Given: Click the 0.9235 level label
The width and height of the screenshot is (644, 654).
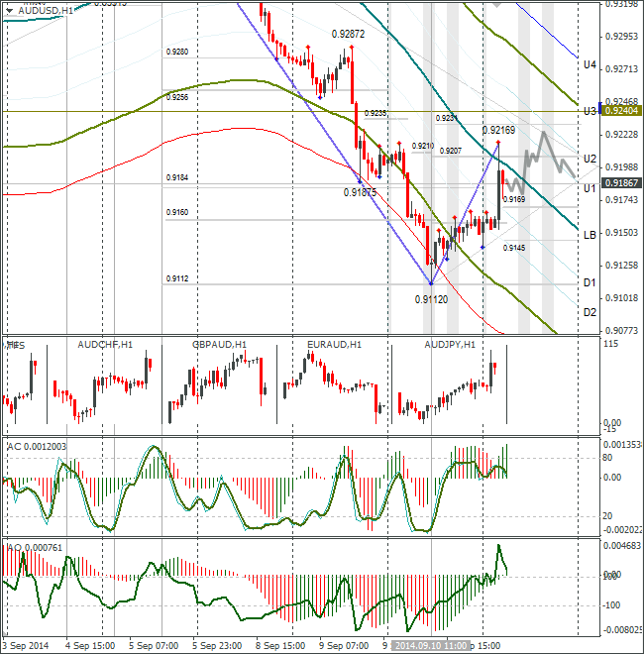Looking at the screenshot, I should (x=375, y=113).
